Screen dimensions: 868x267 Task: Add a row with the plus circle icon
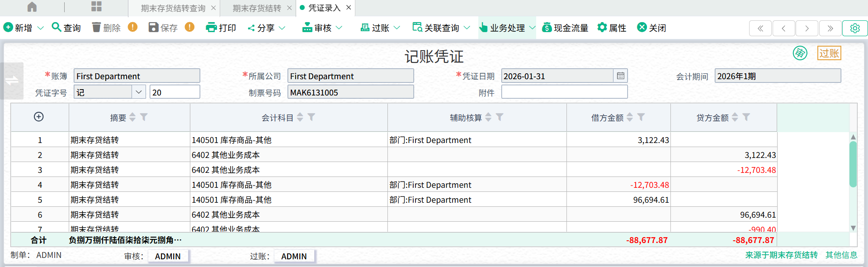pos(39,117)
